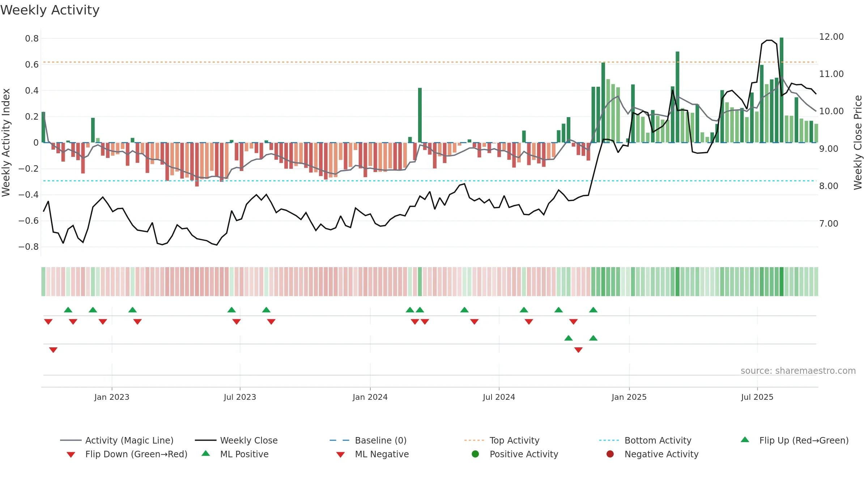This screenshot has height=488, width=868.
Task: Click the Jan 2023 x-axis label
Action: [112, 397]
